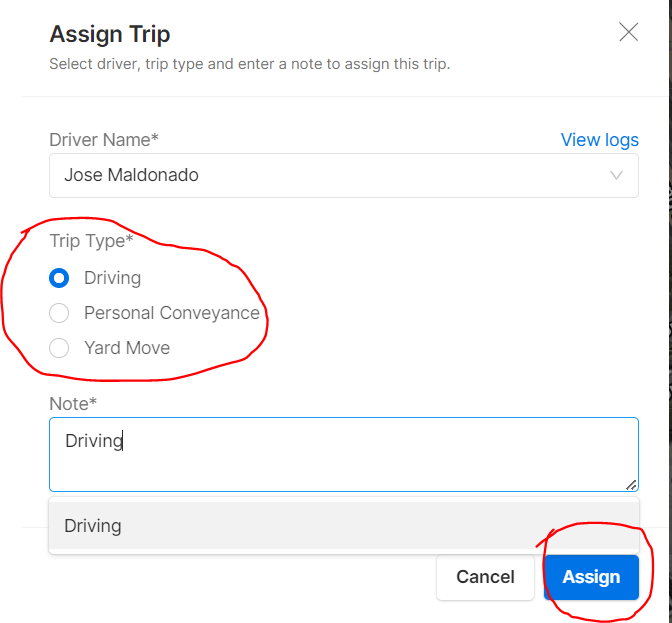The image size is (672, 623).
Task: Pick the Yard Move radio circle
Action: click(x=59, y=348)
